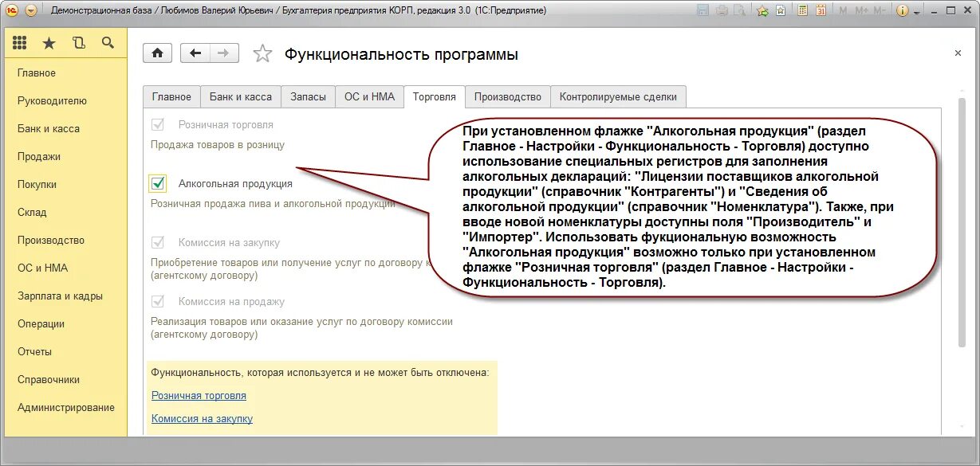The height and width of the screenshot is (466, 980).
Task: Click the Функциональность программы heading
Action: point(402,54)
